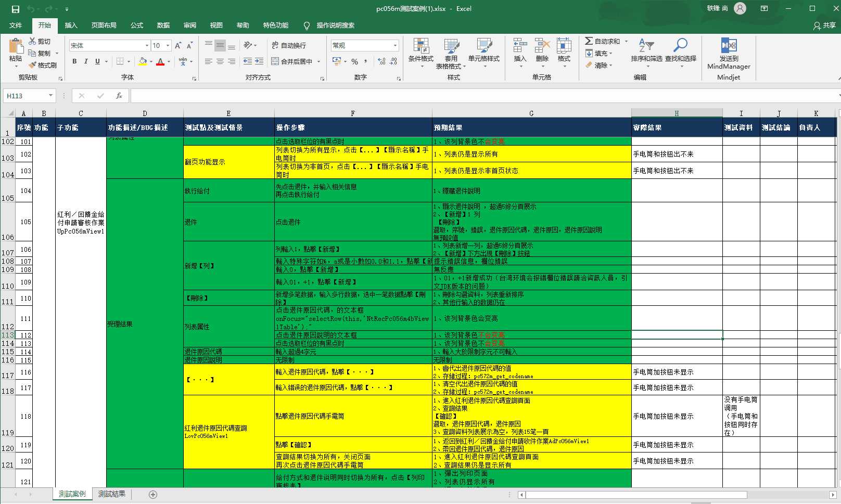Add a new sheet with plus button
The image size is (841, 504).
153,494
